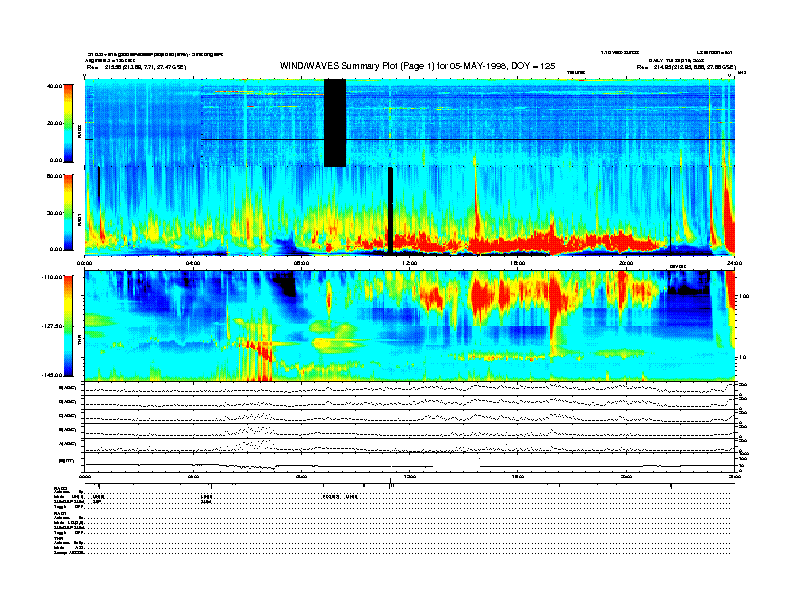Click 24:00 tick label under RAD1 spectrogram
This screenshot has width=792, height=612.
click(x=734, y=263)
